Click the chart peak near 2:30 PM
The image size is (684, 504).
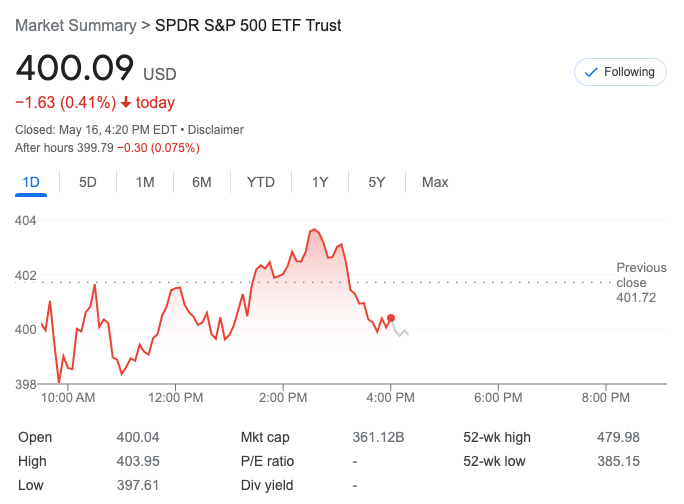pyautogui.click(x=314, y=230)
